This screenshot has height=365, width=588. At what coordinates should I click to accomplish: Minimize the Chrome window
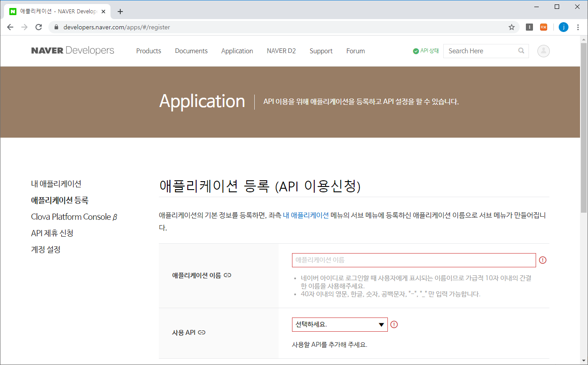537,6
